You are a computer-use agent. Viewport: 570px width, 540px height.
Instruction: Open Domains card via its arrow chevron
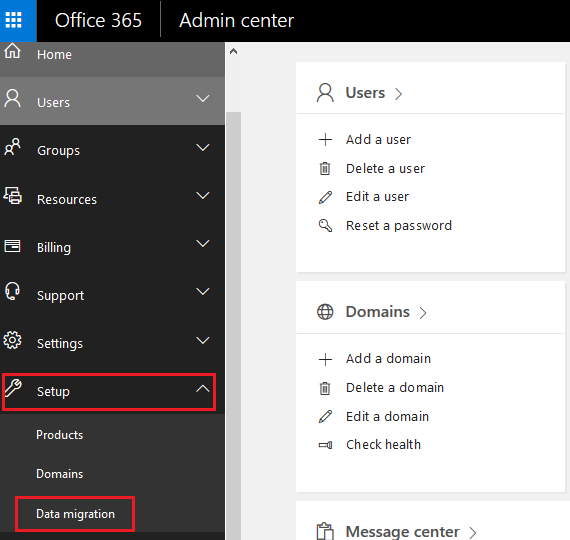point(423,313)
